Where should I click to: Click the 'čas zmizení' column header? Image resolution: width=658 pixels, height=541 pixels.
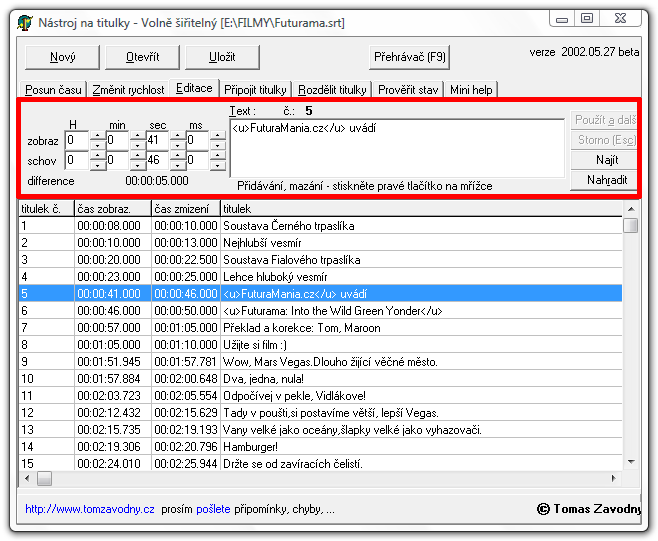[186, 209]
